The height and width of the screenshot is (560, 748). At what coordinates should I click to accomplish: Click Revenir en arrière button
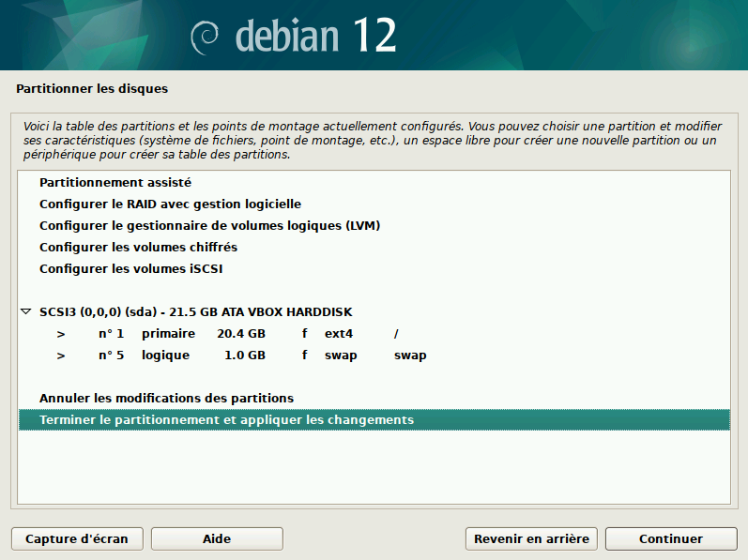[531, 538]
